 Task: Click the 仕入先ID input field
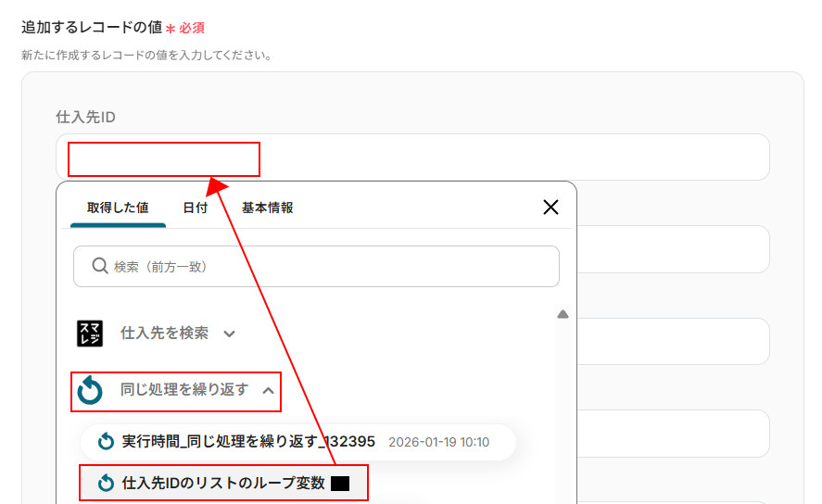pos(412,157)
